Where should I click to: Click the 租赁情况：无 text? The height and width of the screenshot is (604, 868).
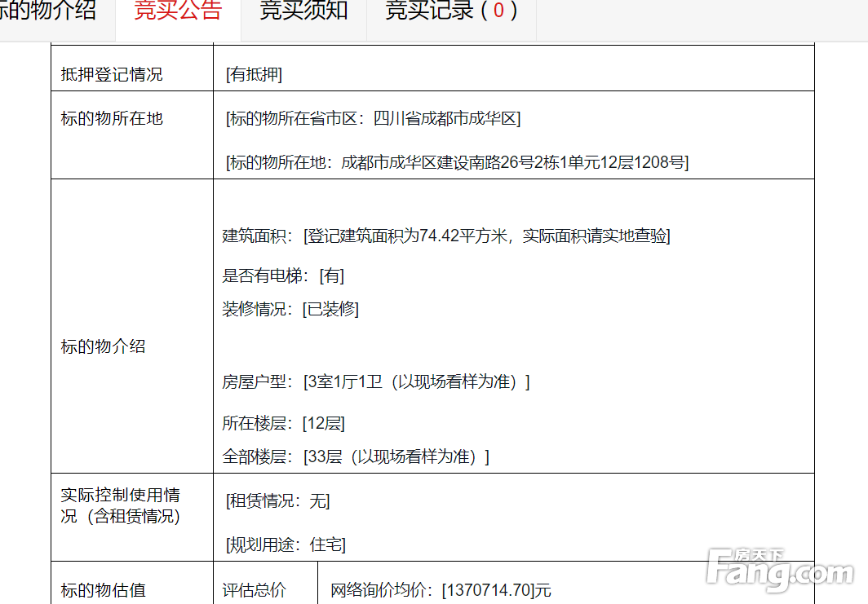click(277, 500)
